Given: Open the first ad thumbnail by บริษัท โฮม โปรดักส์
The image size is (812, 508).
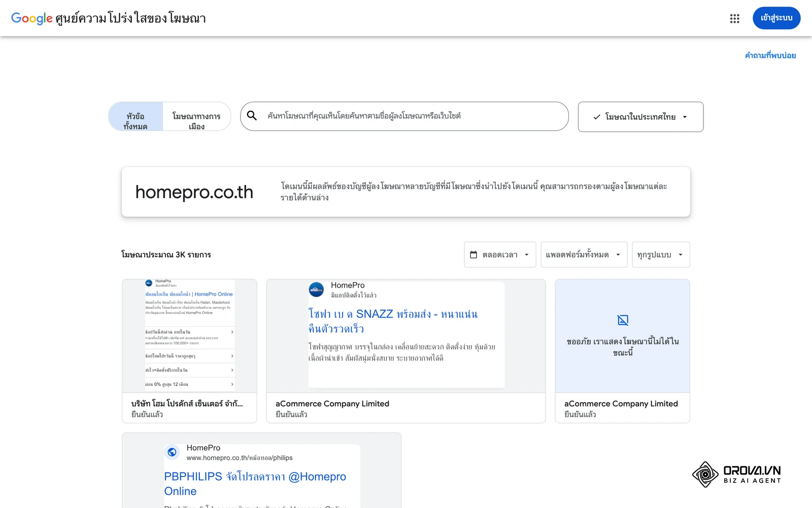Looking at the screenshot, I should click(189, 336).
